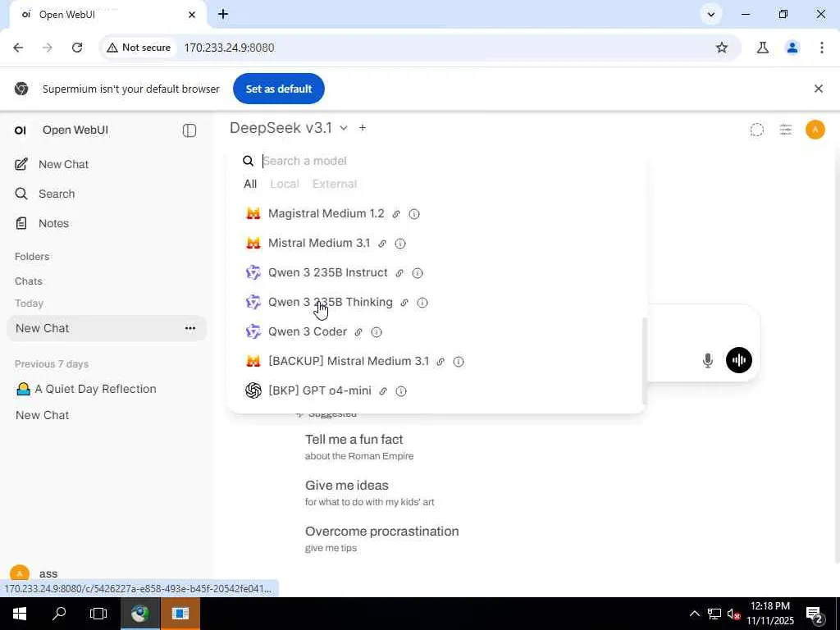The width and height of the screenshot is (840, 630).
Task: Choose Qwen 3 235B Thinking model
Action: click(x=330, y=302)
